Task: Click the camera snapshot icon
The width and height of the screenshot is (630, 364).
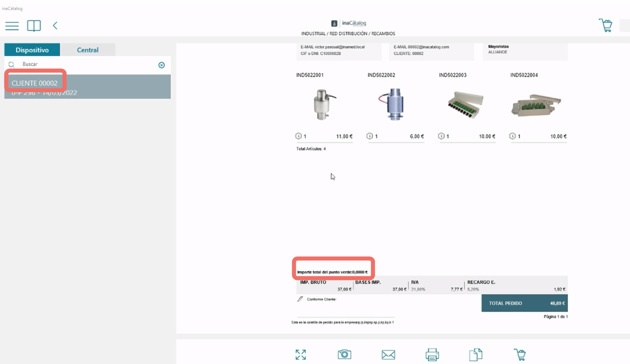Action: (344, 355)
